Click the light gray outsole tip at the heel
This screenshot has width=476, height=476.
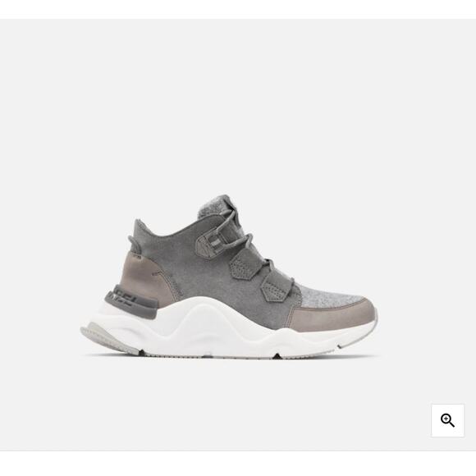[100, 337]
